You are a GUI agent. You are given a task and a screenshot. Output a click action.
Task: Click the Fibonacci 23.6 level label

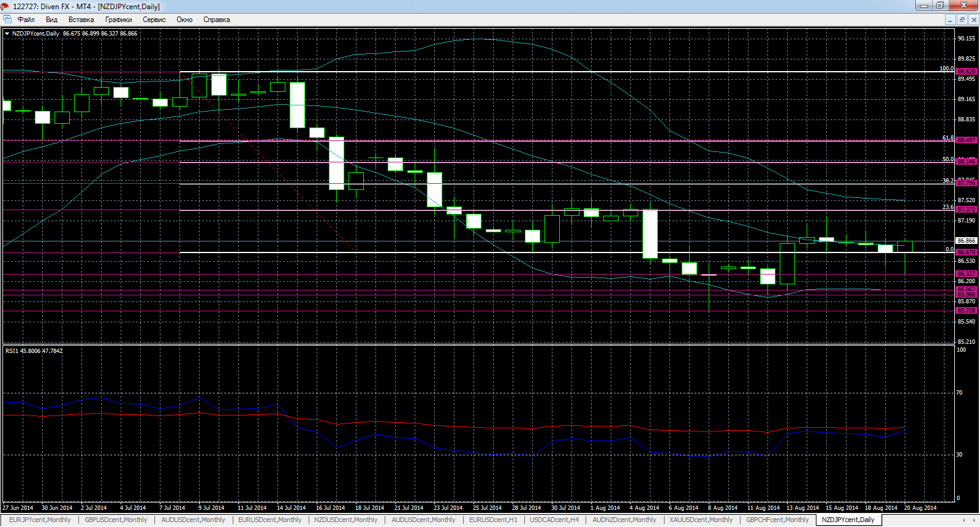pyautogui.click(x=948, y=207)
